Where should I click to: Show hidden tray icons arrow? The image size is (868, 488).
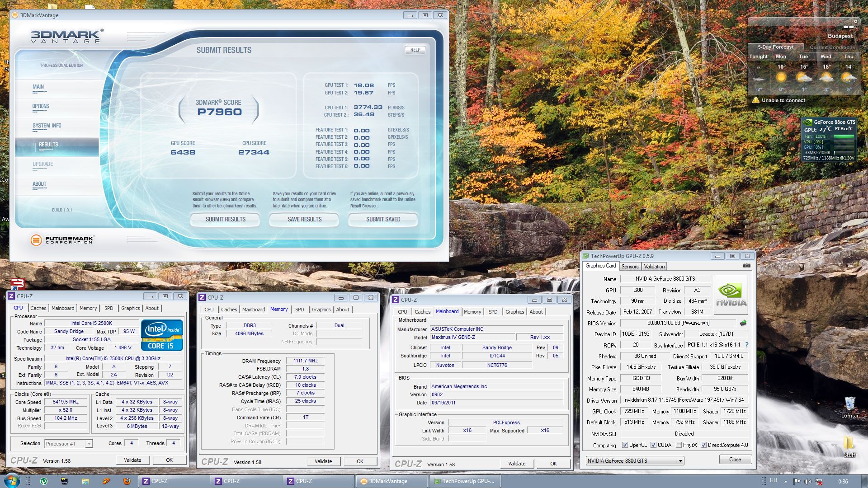click(x=786, y=482)
